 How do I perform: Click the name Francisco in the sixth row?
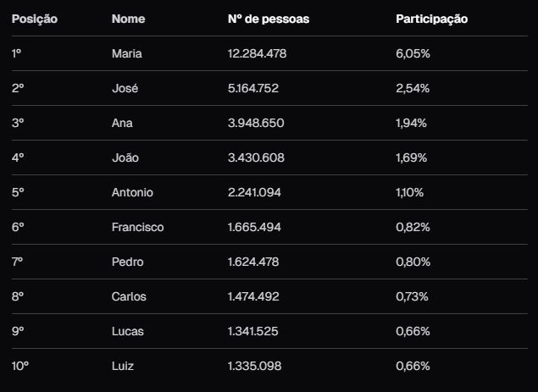[x=137, y=227]
